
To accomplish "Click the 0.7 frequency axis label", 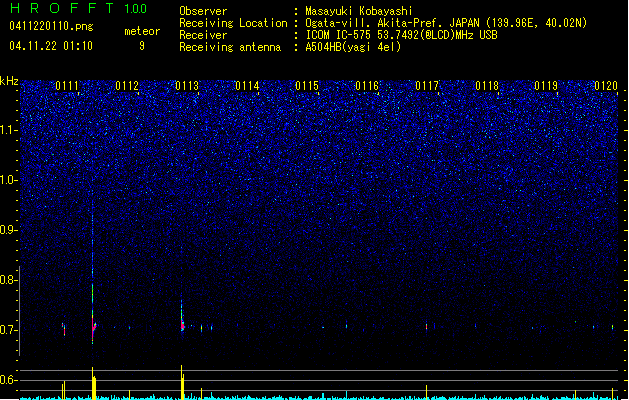I will [x=8, y=330].
